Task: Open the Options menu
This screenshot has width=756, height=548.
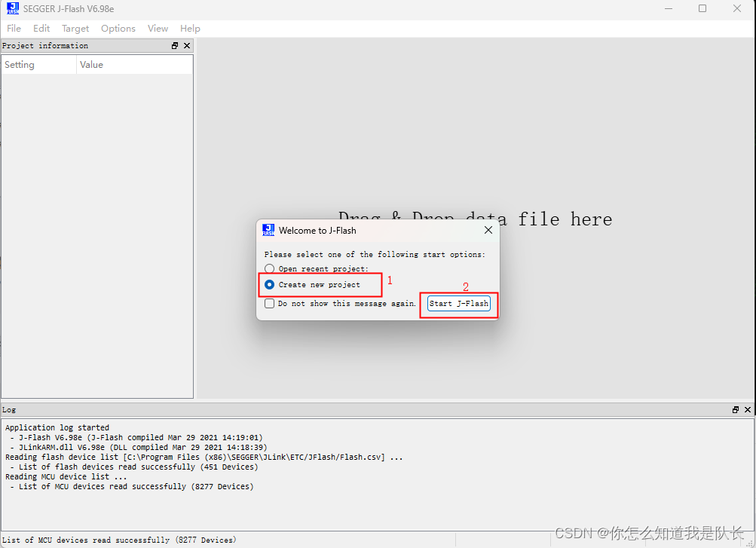Action: tap(118, 28)
